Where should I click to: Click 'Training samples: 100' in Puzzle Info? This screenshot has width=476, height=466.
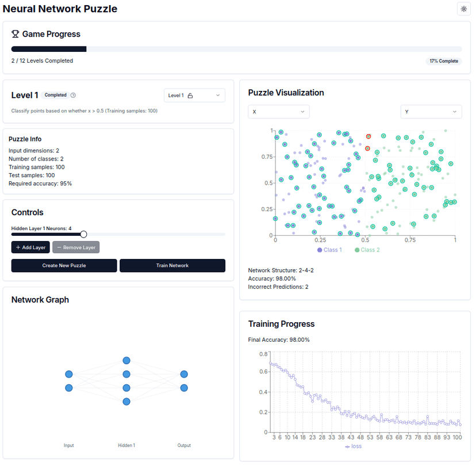point(37,167)
